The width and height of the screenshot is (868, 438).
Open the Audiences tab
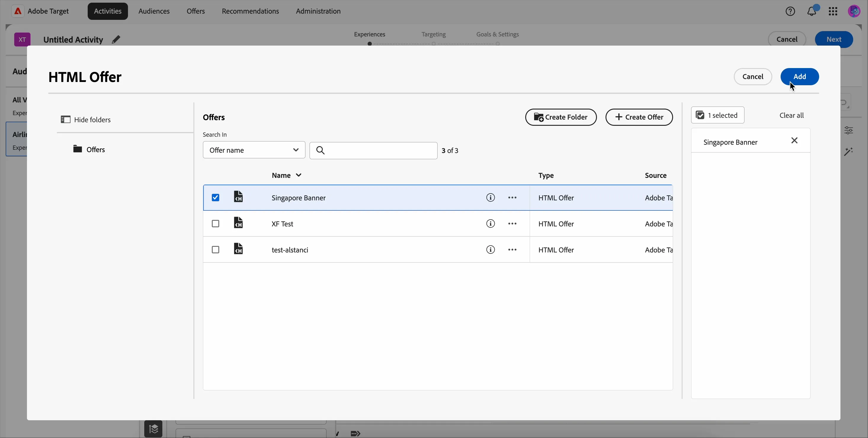pyautogui.click(x=154, y=11)
